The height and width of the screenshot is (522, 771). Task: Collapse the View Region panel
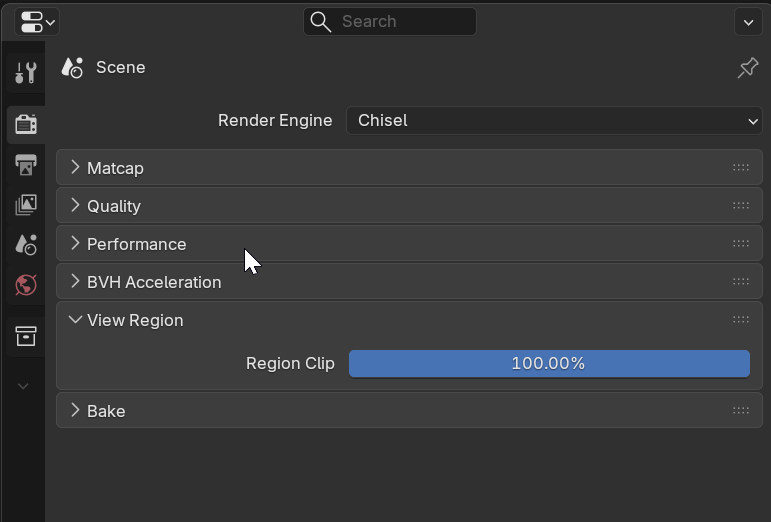click(x=135, y=320)
